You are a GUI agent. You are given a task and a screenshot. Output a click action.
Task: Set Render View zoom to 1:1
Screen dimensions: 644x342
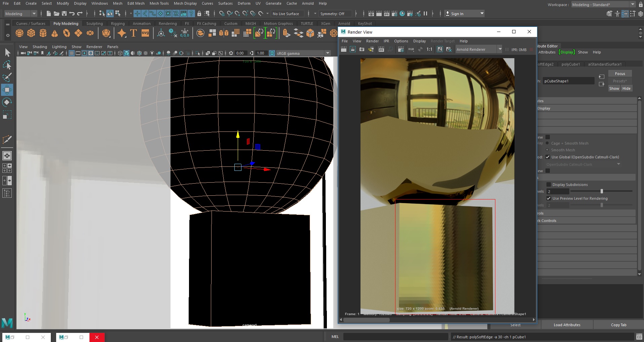(x=429, y=49)
